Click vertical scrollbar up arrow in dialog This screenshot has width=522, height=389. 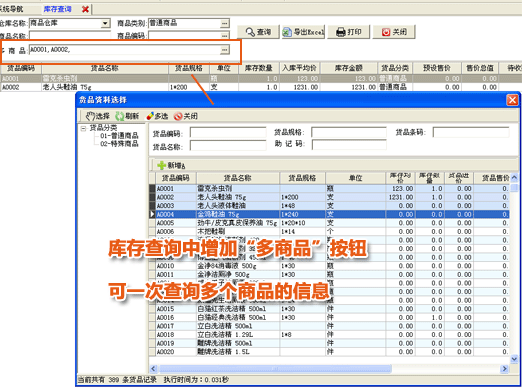point(514,177)
